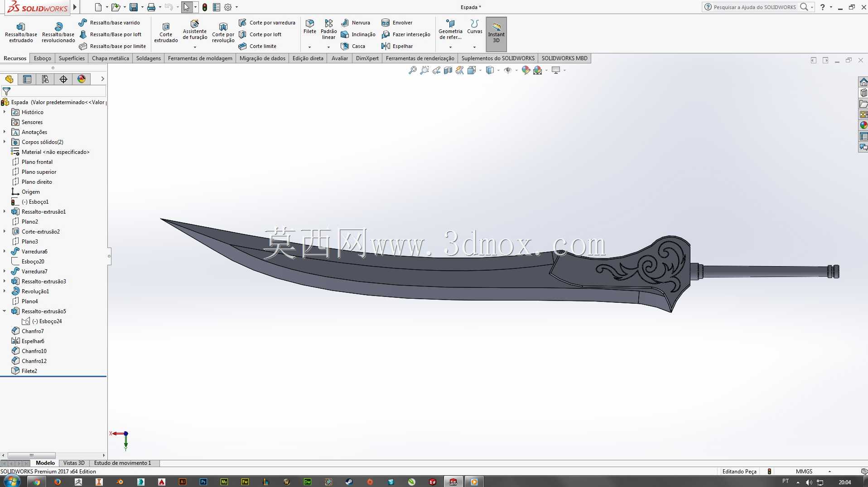Click the Print toolbar icon
868x487 pixels.
151,7
